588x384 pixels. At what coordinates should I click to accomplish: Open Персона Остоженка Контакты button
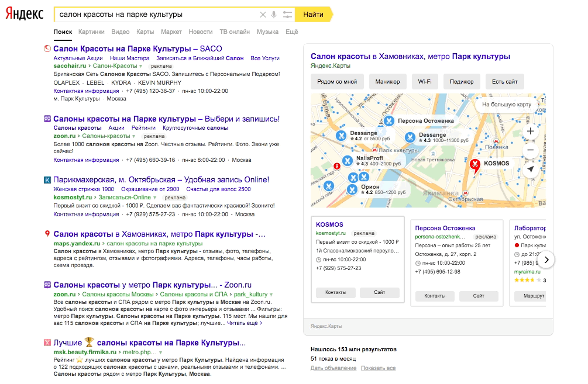[435, 296]
